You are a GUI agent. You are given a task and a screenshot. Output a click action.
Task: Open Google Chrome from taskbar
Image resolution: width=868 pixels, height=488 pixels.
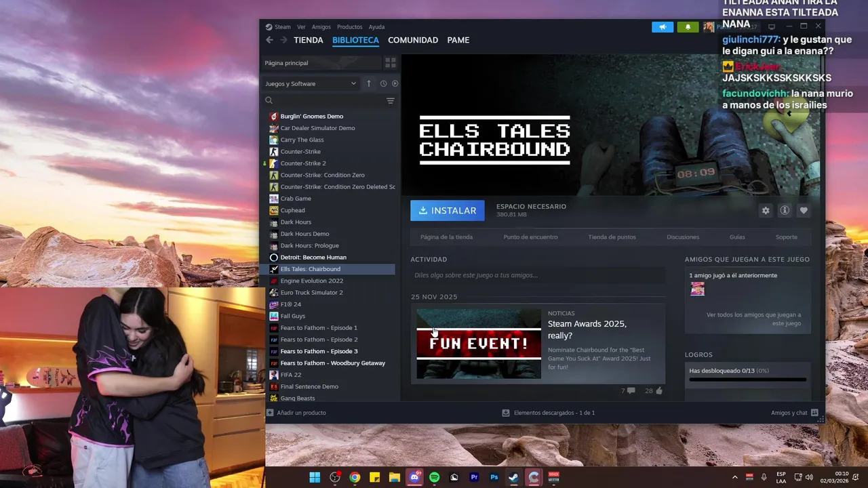pyautogui.click(x=355, y=477)
